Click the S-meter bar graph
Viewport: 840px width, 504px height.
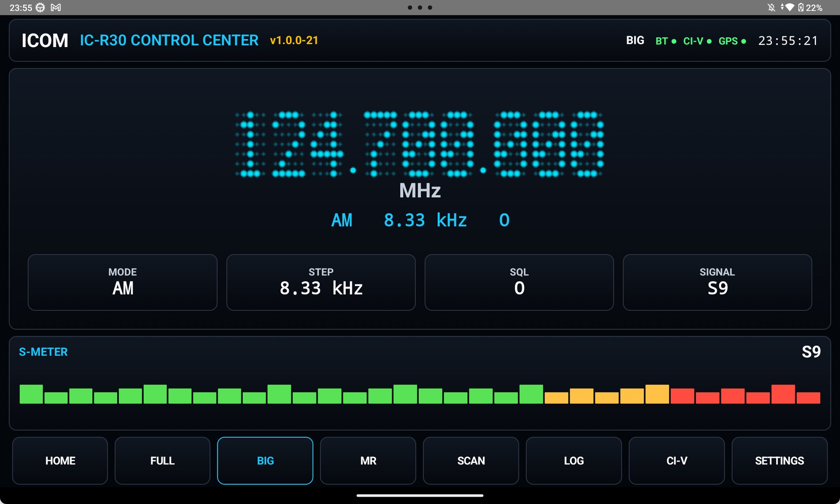pyautogui.click(x=420, y=394)
